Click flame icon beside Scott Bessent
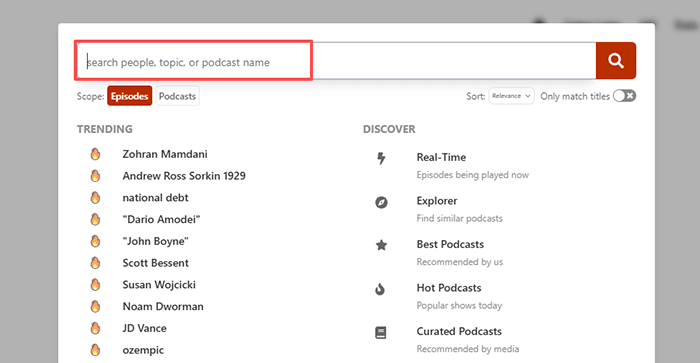The width and height of the screenshot is (700, 363). click(95, 263)
